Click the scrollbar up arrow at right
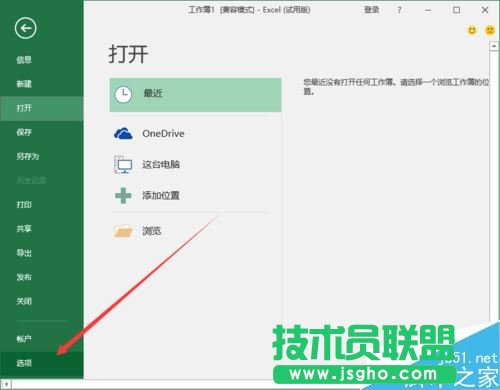 (x=494, y=46)
